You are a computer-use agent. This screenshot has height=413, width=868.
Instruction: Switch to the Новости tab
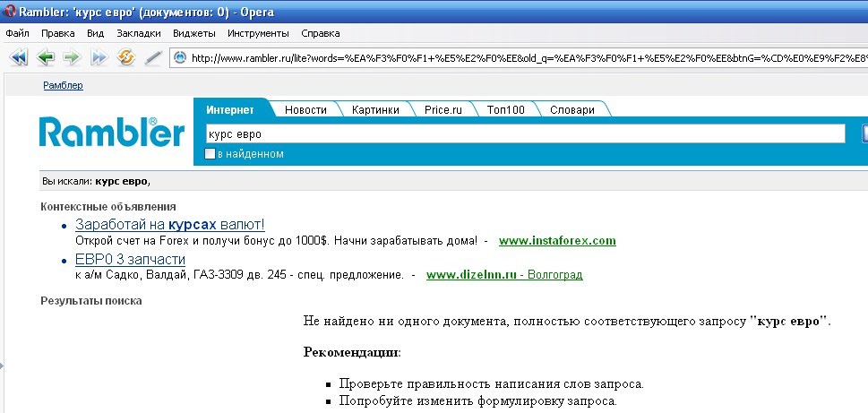[x=305, y=109]
